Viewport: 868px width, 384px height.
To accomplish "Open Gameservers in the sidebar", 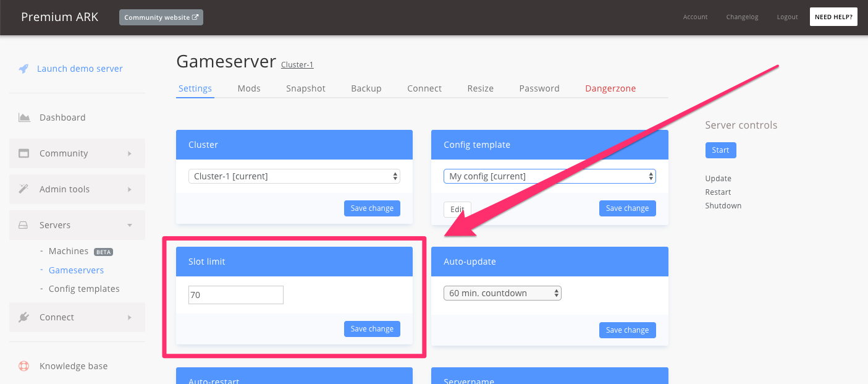I will (x=76, y=270).
